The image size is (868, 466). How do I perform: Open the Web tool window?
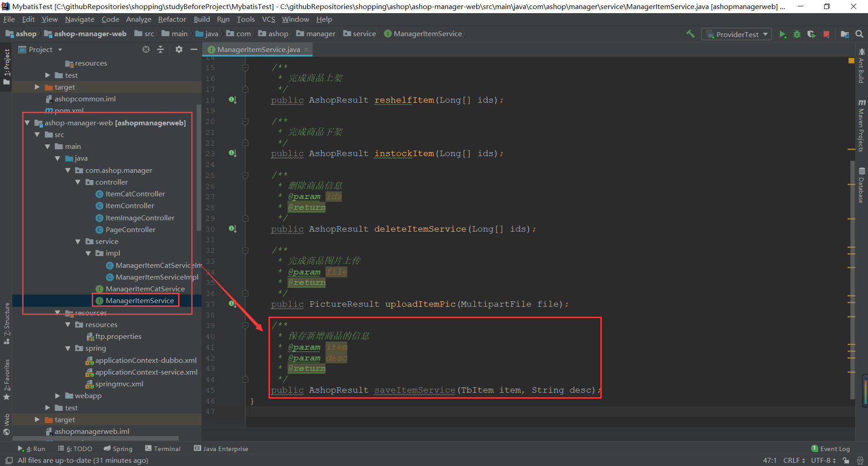click(6, 424)
